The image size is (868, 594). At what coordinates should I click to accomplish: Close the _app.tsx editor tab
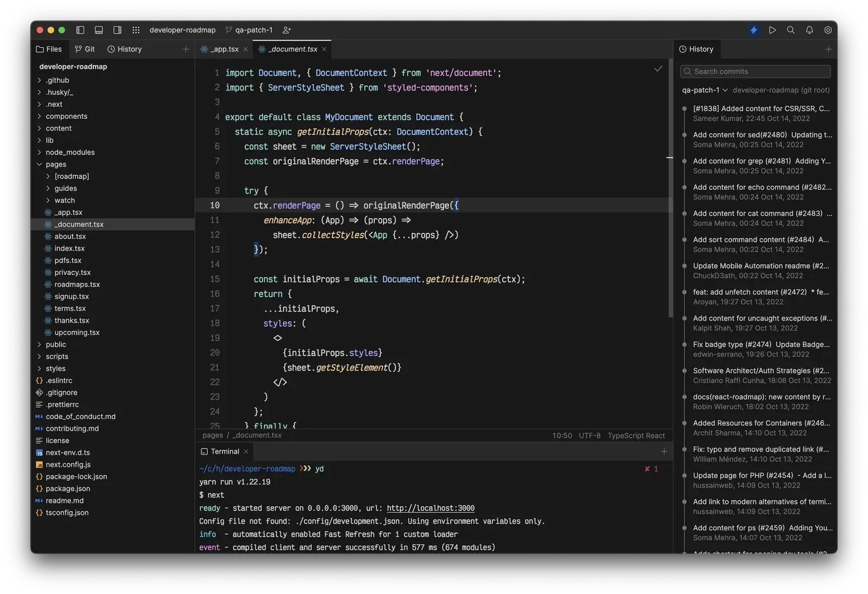246,49
